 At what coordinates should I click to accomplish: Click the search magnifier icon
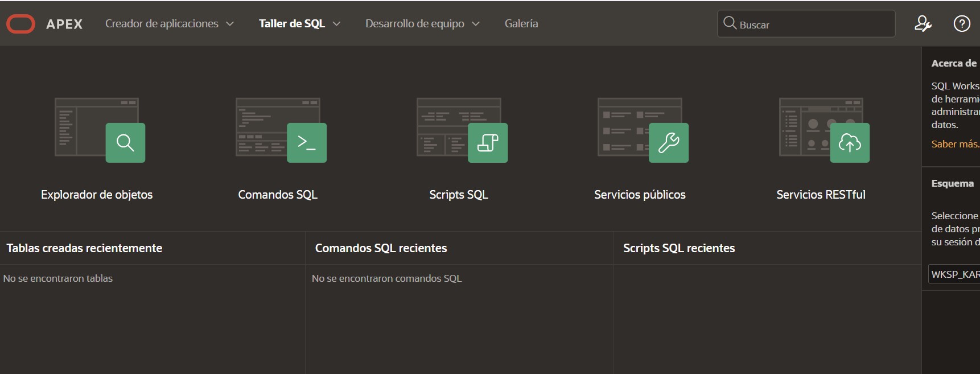click(730, 23)
